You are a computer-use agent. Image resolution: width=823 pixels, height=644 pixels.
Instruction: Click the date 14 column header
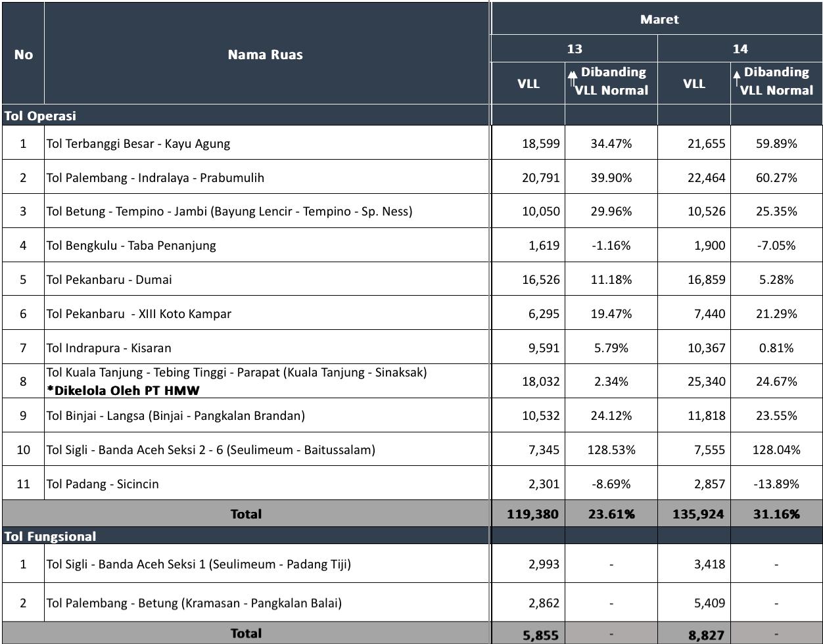click(740, 49)
